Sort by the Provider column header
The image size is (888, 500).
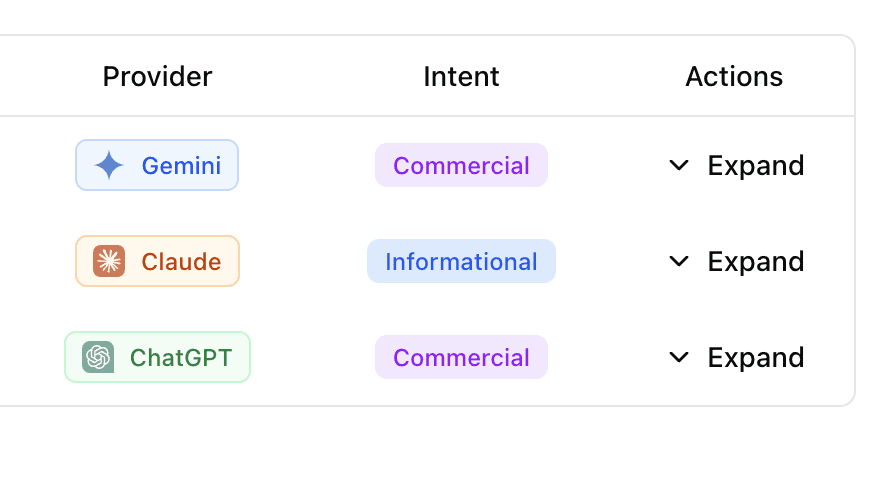(x=158, y=76)
